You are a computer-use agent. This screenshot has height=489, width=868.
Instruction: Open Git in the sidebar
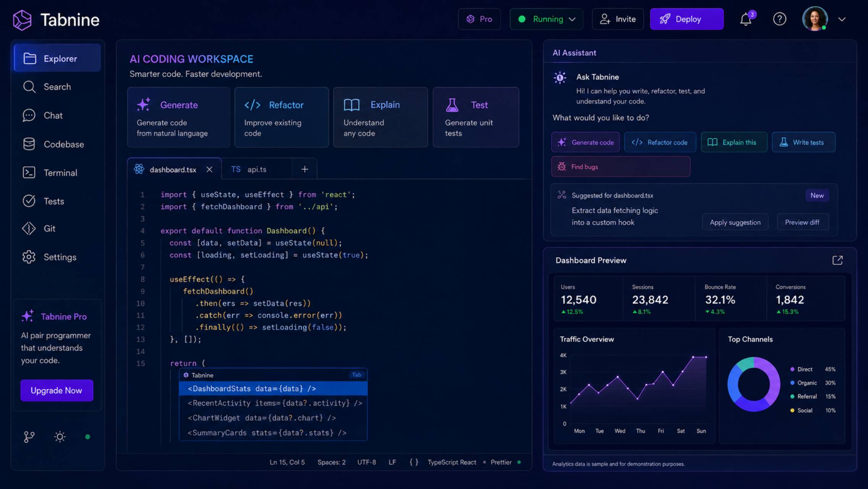coord(57,228)
